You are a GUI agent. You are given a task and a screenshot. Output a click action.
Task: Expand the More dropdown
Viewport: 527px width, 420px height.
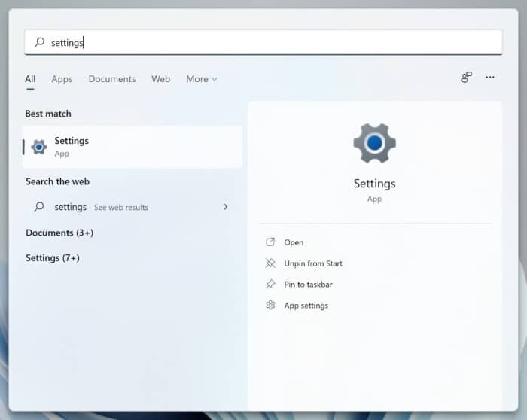(201, 79)
